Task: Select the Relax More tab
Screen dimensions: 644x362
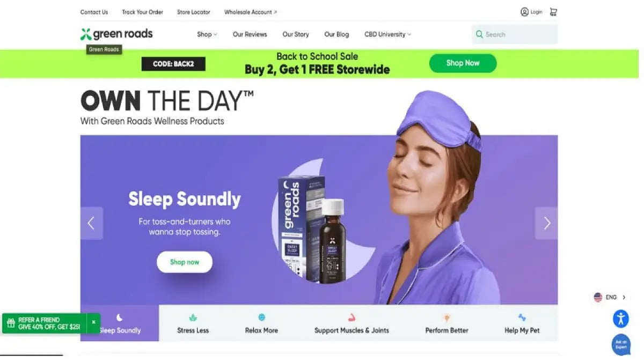Action: [x=261, y=323]
